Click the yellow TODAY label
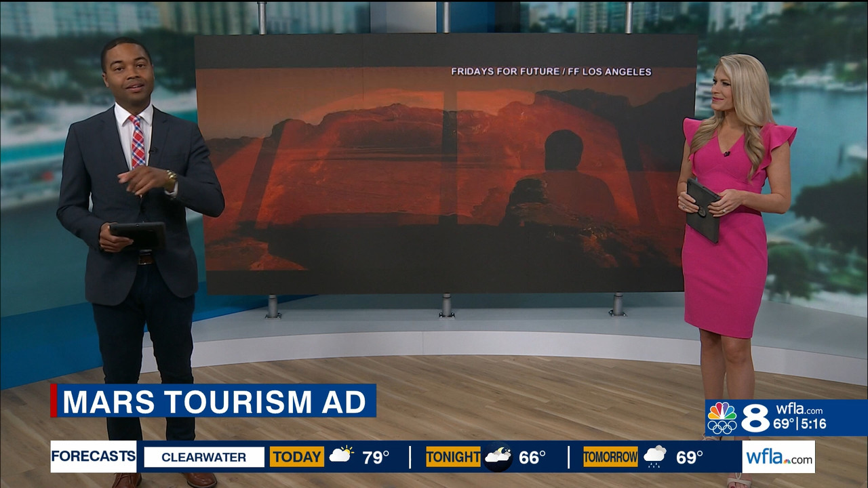The height and width of the screenshot is (488, 868). click(297, 457)
